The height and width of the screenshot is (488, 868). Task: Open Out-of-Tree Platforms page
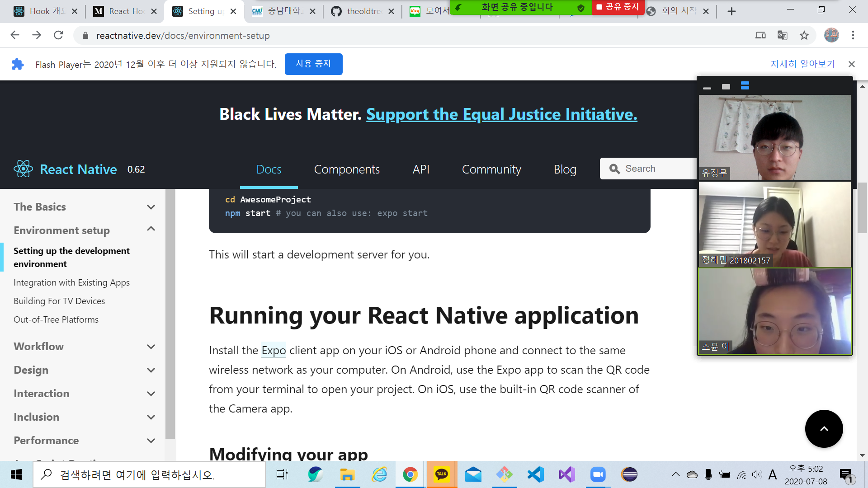point(56,319)
